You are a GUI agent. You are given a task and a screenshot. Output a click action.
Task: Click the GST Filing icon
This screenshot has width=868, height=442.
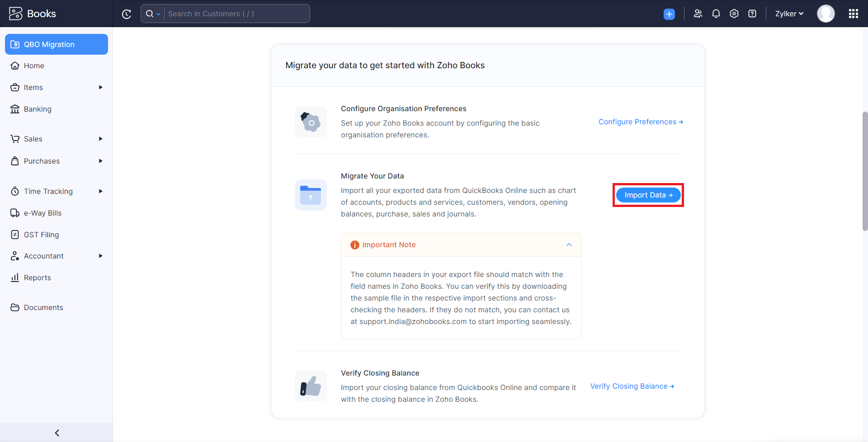point(15,235)
